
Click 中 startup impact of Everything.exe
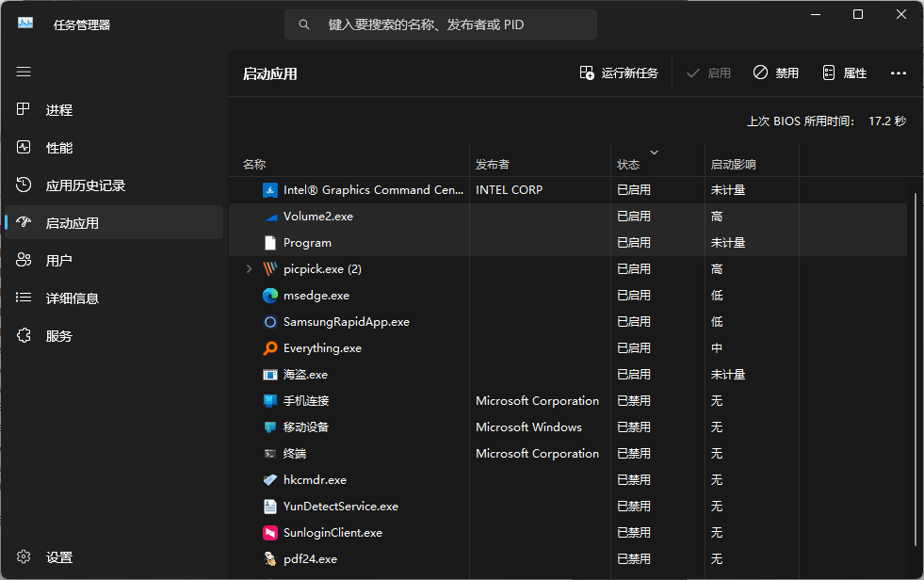tap(717, 348)
